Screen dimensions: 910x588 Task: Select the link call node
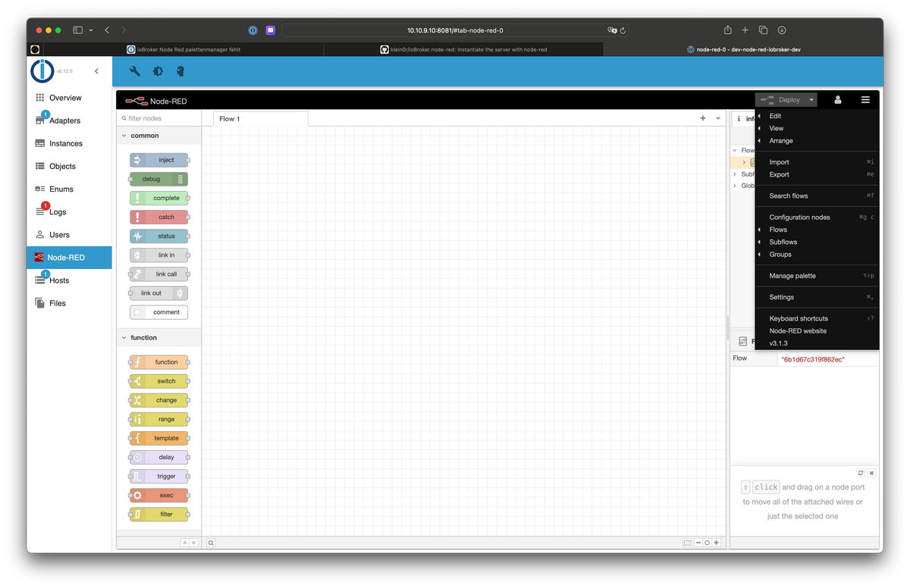click(x=158, y=274)
